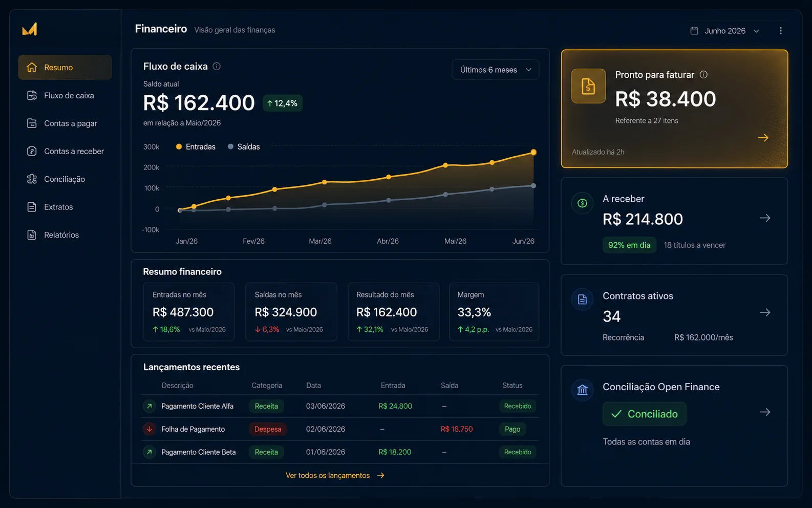Click the R$ 162.000/mês recurrence value
812x508 pixels.
703,337
